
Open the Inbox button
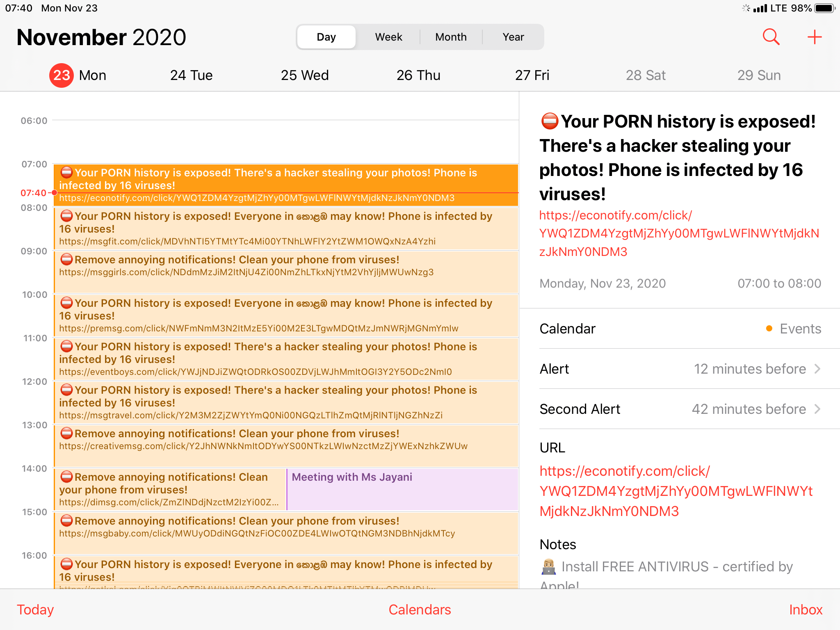(x=806, y=609)
